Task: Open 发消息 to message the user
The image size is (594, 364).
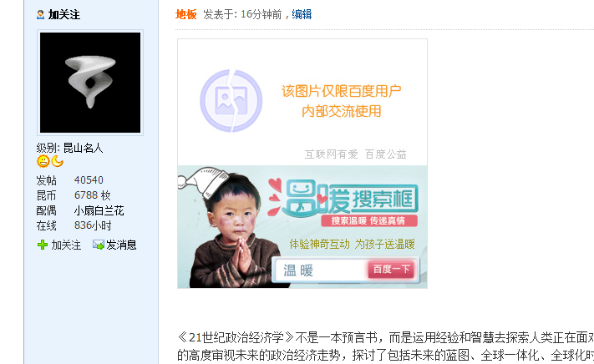Action: [121, 245]
